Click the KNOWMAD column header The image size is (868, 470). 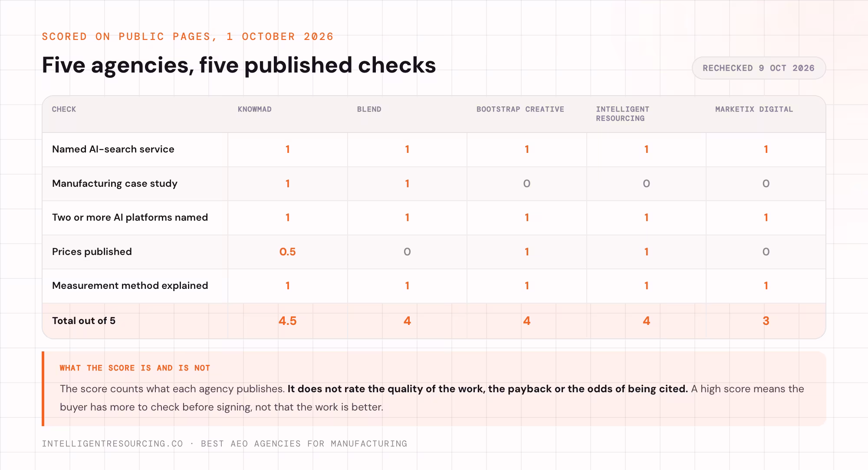click(x=255, y=109)
